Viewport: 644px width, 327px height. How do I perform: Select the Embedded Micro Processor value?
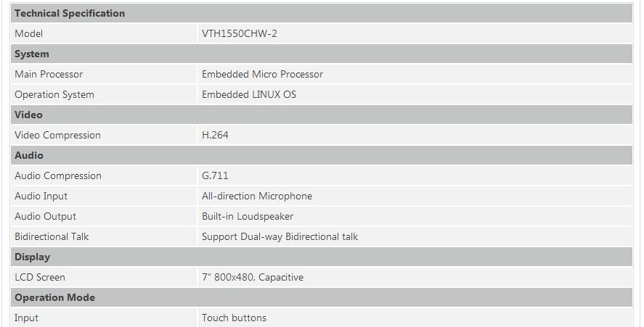(x=262, y=74)
